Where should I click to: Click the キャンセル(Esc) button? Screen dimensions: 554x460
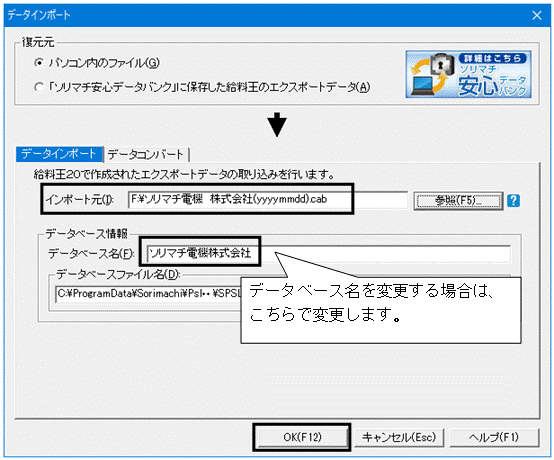(399, 438)
